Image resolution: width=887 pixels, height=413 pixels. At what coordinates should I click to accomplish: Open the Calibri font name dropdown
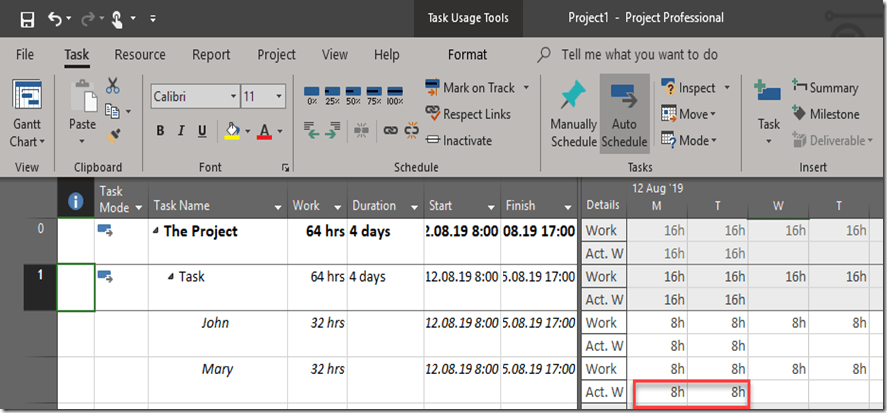[x=233, y=97]
